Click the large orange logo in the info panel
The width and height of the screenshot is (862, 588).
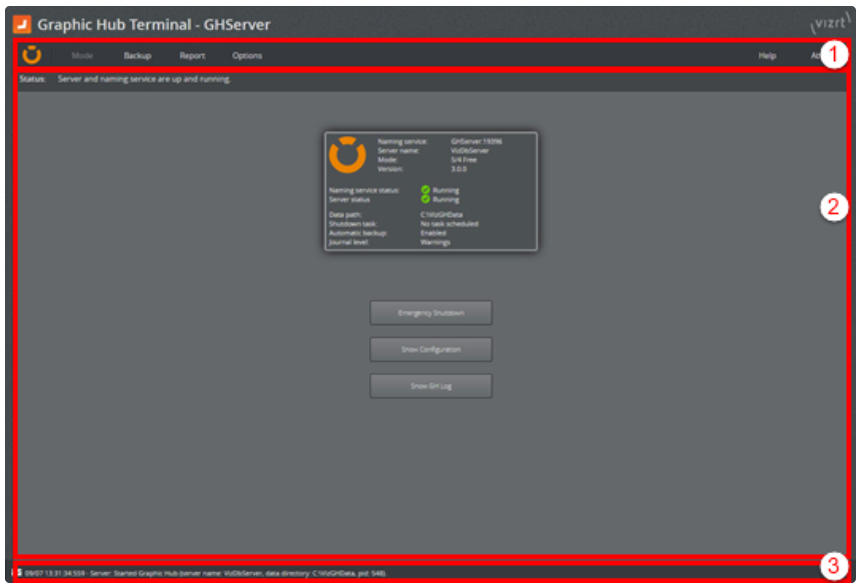pyautogui.click(x=347, y=155)
